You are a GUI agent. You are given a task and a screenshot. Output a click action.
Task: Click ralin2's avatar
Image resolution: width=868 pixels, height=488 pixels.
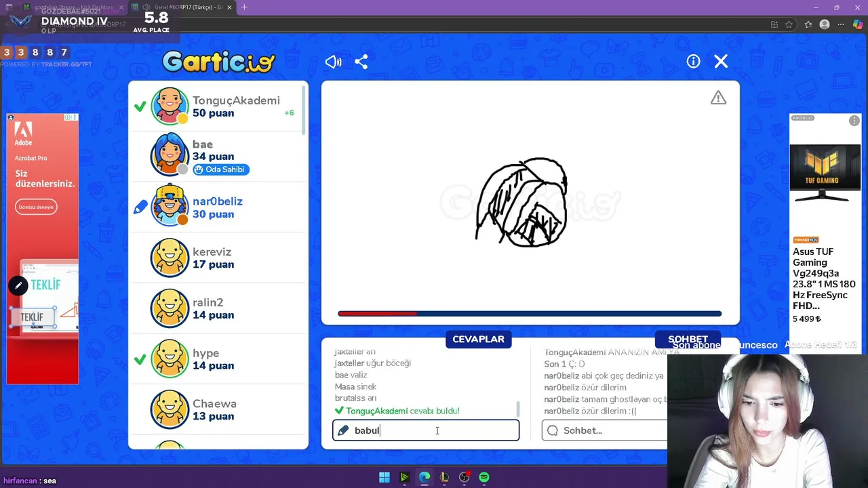(169, 308)
